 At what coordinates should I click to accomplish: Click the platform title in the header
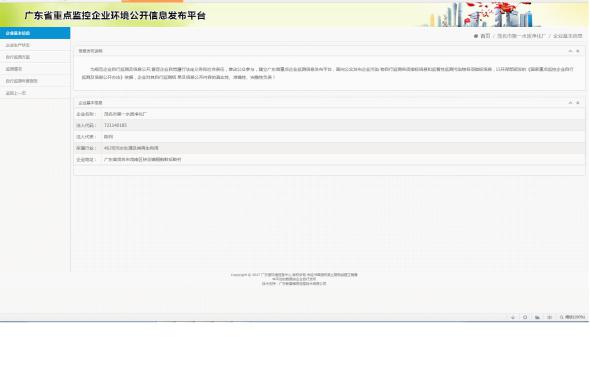pyautogui.click(x=115, y=16)
